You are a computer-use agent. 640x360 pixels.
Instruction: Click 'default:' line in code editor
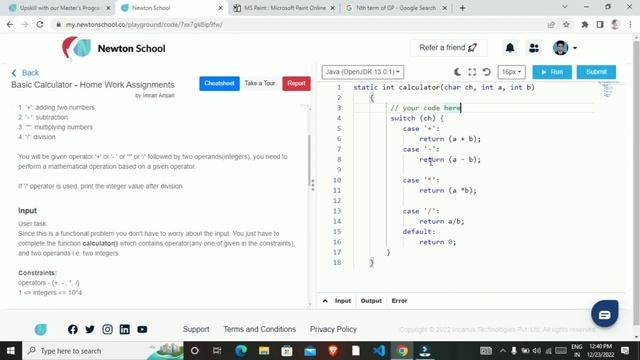419,231
